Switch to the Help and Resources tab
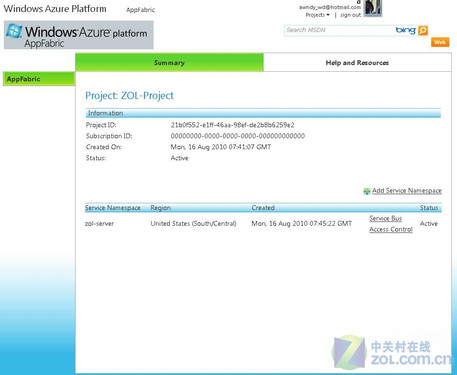 357,63
